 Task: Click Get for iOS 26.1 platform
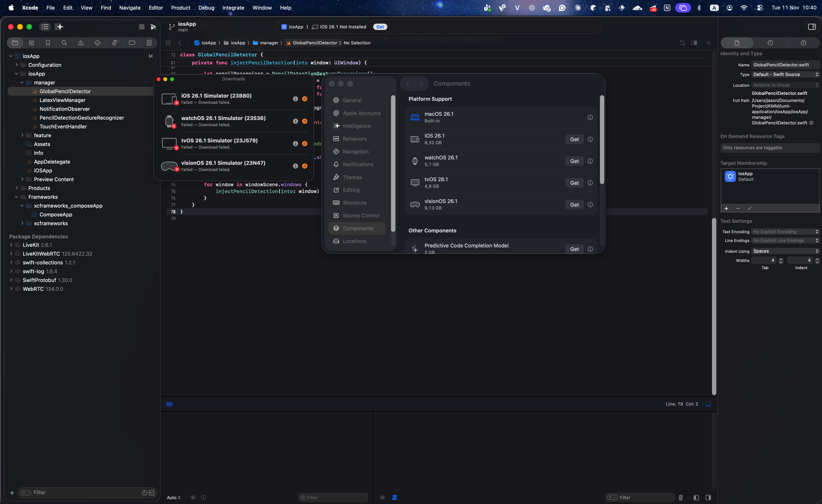574,139
